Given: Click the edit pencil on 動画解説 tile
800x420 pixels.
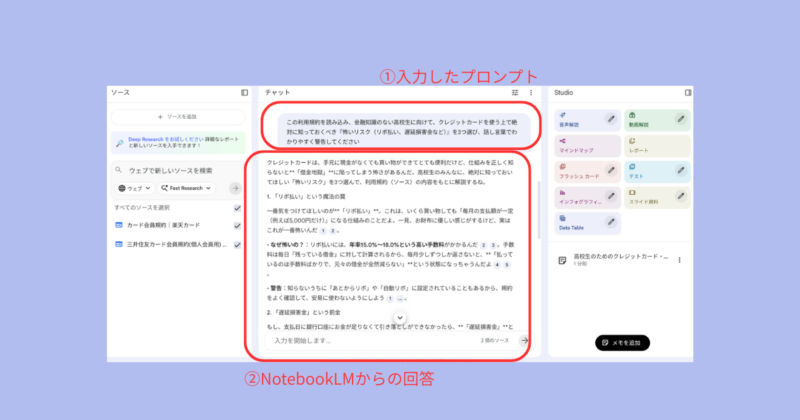Looking at the screenshot, I should tap(680, 119).
